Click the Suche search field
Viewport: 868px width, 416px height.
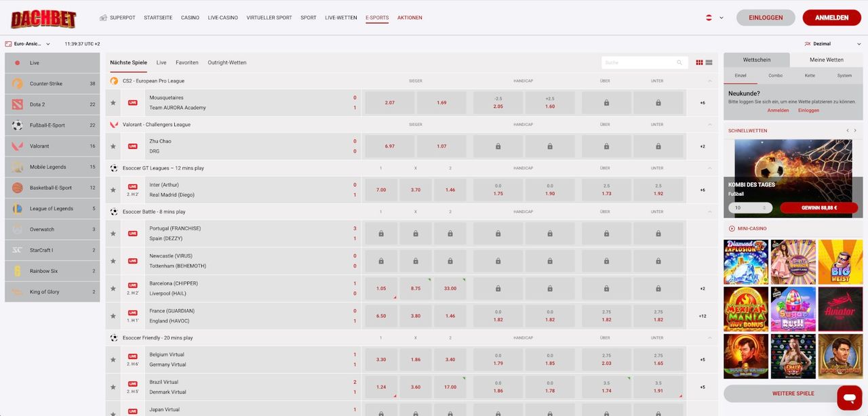(x=645, y=62)
